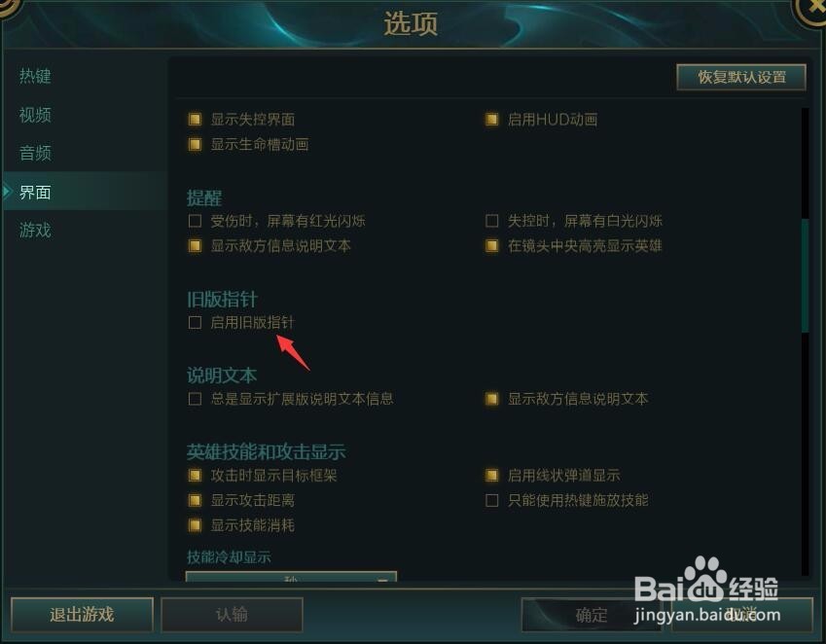This screenshot has height=644, width=826.
Task: Turn off 在镜头中央高亮显示英雄
Action: pyautogui.click(x=491, y=246)
